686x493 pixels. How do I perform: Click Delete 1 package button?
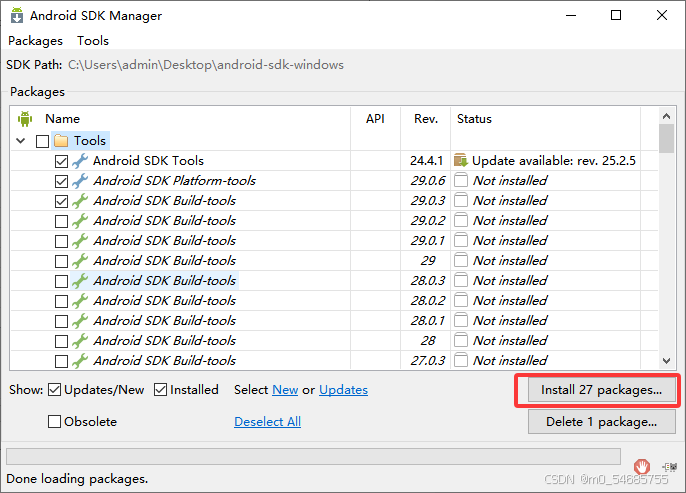click(x=602, y=422)
